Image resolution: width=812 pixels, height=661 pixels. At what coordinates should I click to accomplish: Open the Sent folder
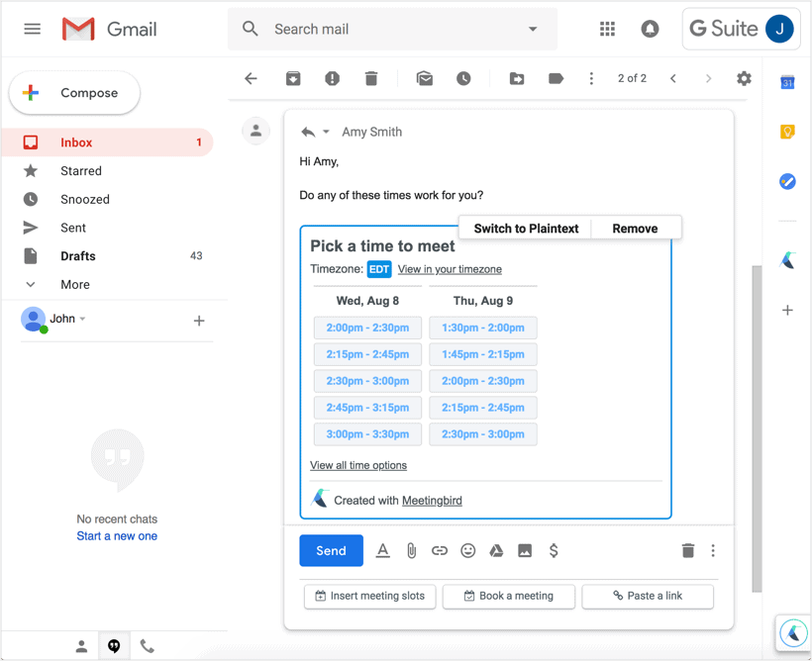point(108,228)
